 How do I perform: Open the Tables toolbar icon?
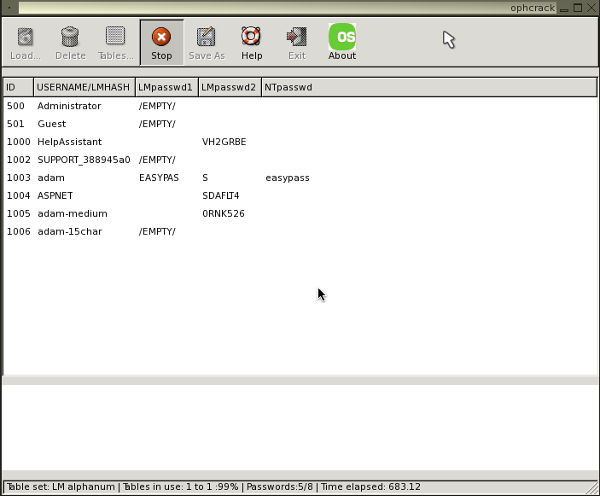click(115, 42)
